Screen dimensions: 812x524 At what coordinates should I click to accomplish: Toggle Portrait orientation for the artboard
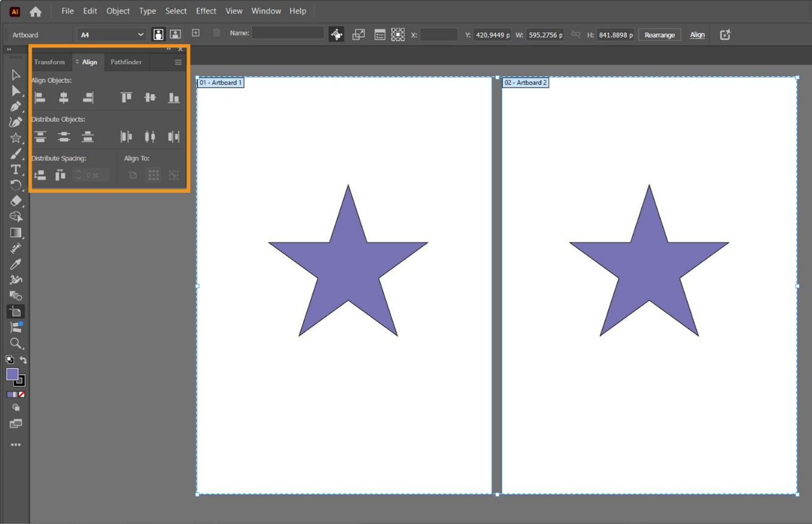point(158,35)
